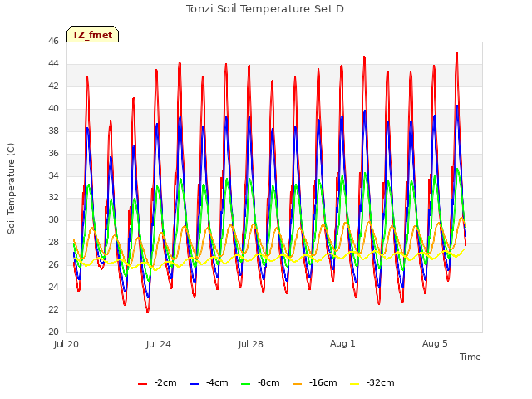This screenshot has width=532, height=399.
Task: Click the Time axis label
Action: click(x=470, y=357)
